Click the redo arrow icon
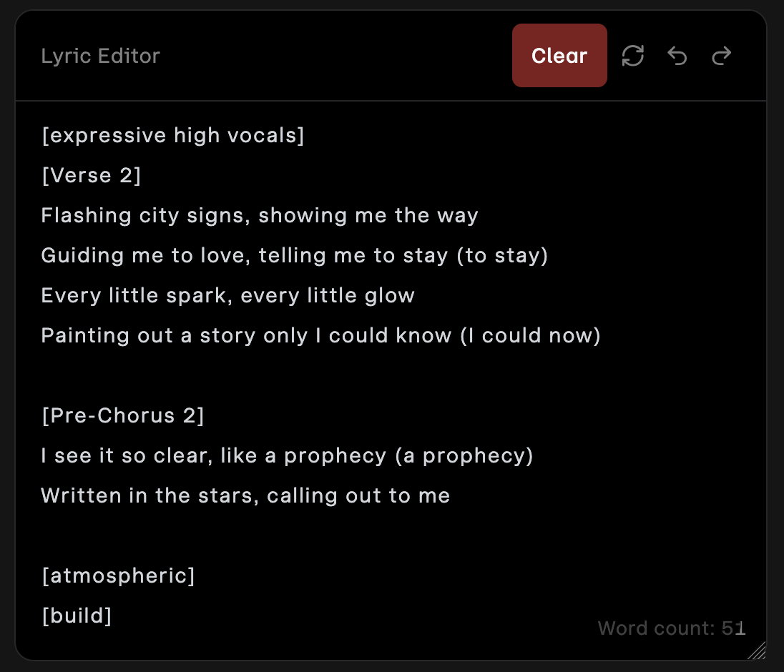Viewport: 784px width, 672px height. [x=722, y=56]
